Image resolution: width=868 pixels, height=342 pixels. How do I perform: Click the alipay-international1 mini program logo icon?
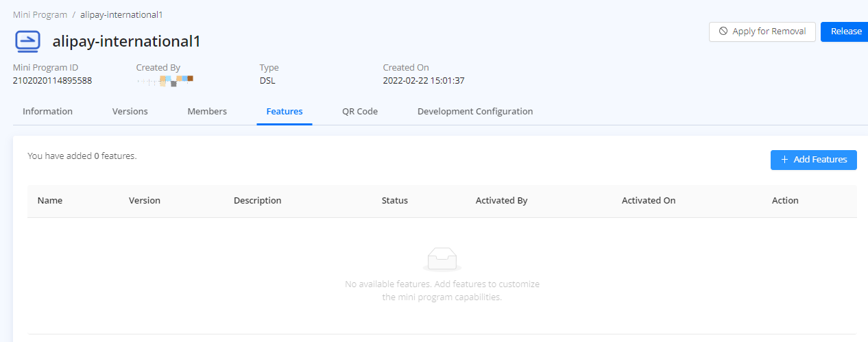pyautogui.click(x=28, y=41)
